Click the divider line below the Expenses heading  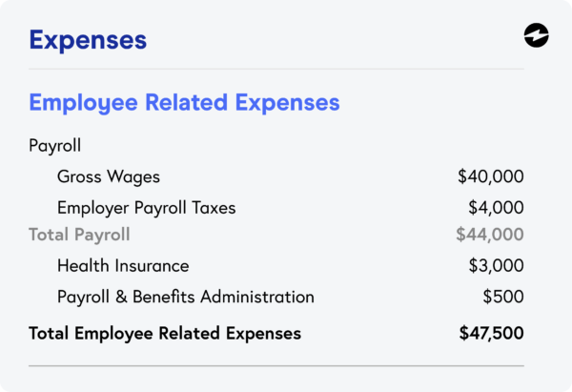coord(276,69)
